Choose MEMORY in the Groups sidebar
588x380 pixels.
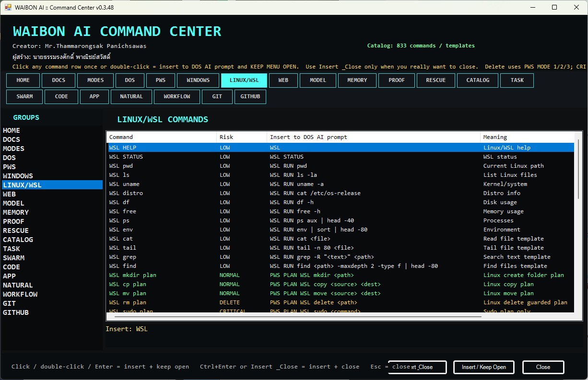point(52,212)
